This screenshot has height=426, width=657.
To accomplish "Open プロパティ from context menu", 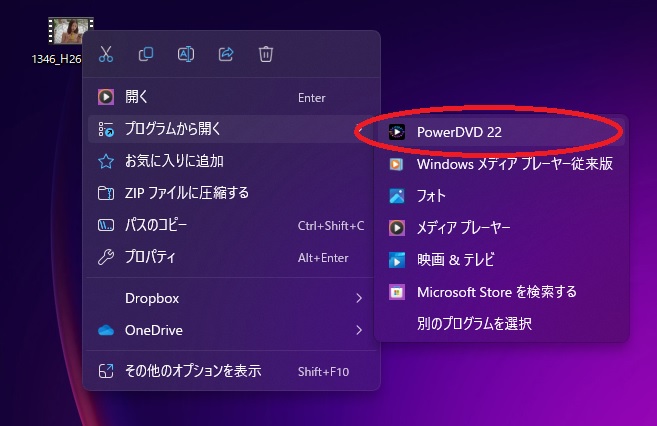I will click(231, 257).
